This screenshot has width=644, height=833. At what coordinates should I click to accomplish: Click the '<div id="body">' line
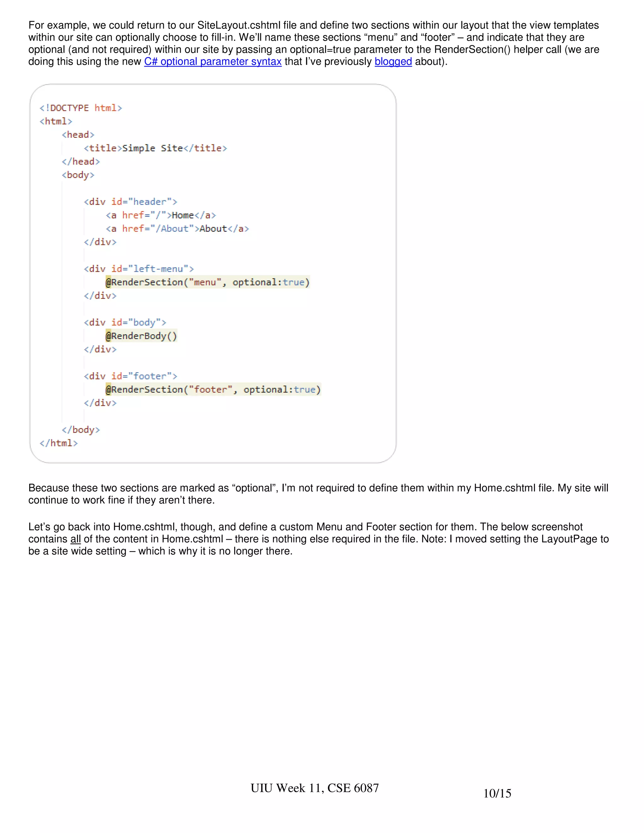125,322
